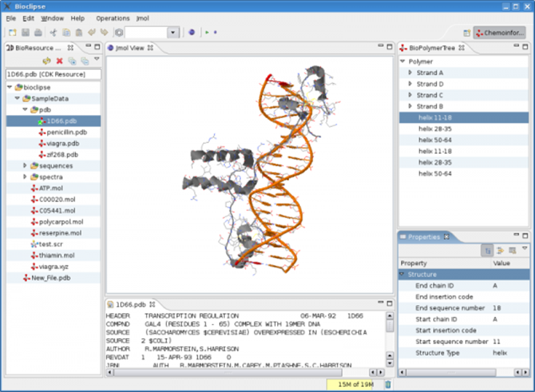Click the green run script arrow

(x=207, y=32)
